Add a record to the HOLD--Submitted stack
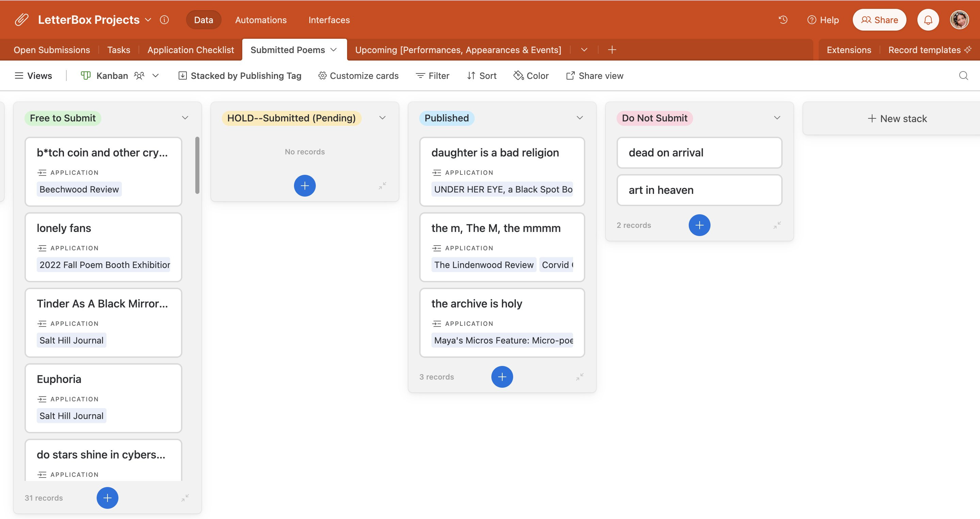This screenshot has width=980, height=519. [x=304, y=186]
